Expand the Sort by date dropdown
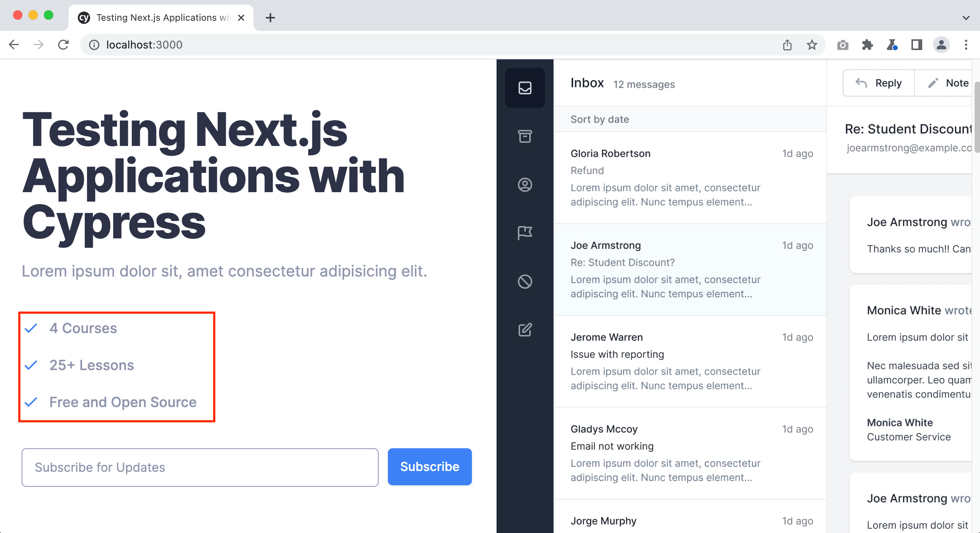Screen dimensions: 980x533 tap(601, 119)
